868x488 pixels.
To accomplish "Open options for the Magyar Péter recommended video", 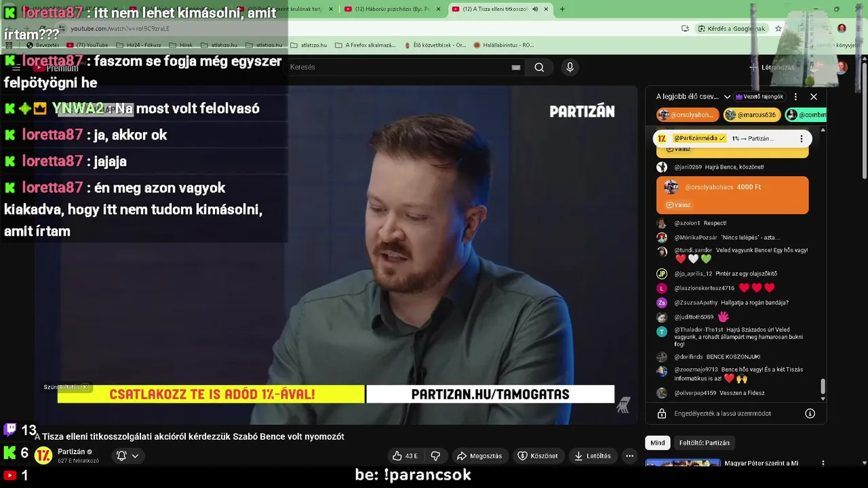I will tap(823, 464).
